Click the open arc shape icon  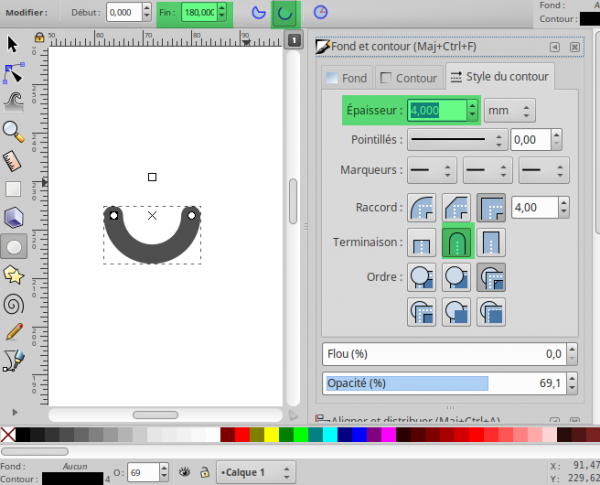click(285, 13)
